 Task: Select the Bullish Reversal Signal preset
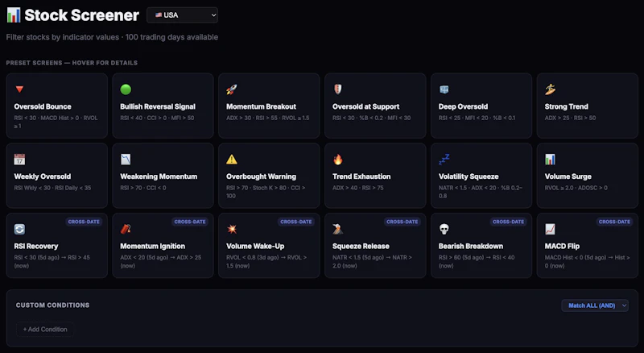tap(163, 106)
